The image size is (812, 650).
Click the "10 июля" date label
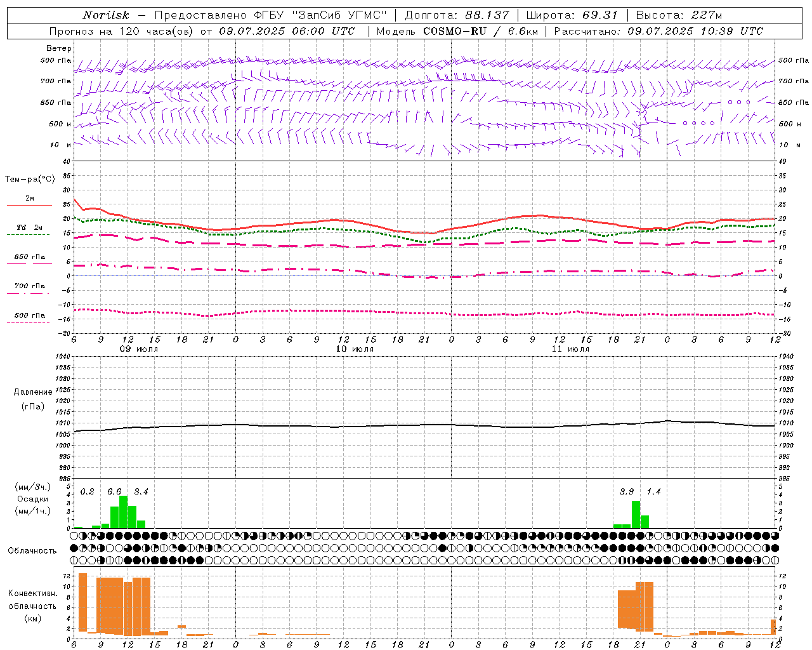355,349
